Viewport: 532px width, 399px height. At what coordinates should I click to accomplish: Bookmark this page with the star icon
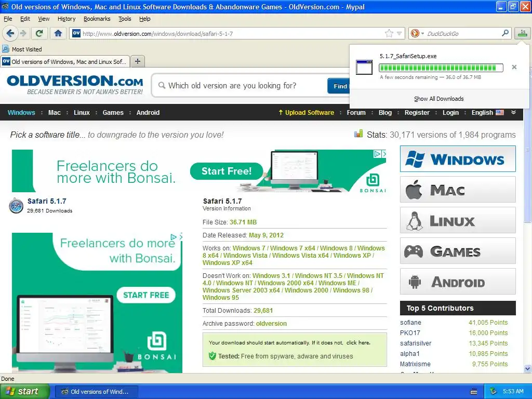[389, 33]
